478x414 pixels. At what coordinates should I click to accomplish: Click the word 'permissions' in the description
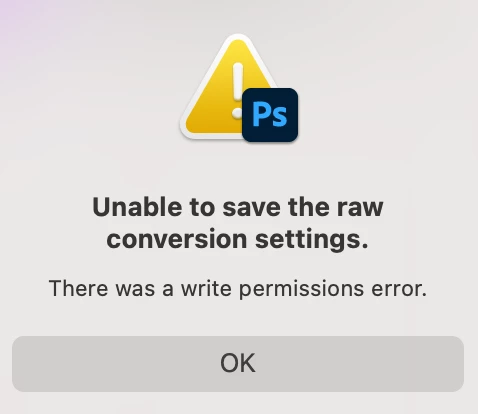pos(301,289)
